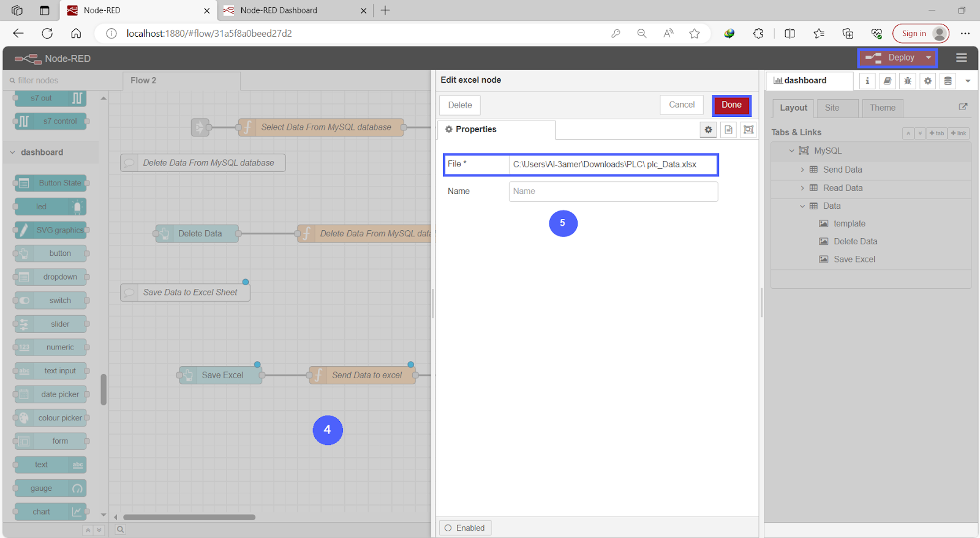Screen dimensions: 980x538
Task: Select the Properties tab in edit panel
Action: pyautogui.click(x=496, y=130)
